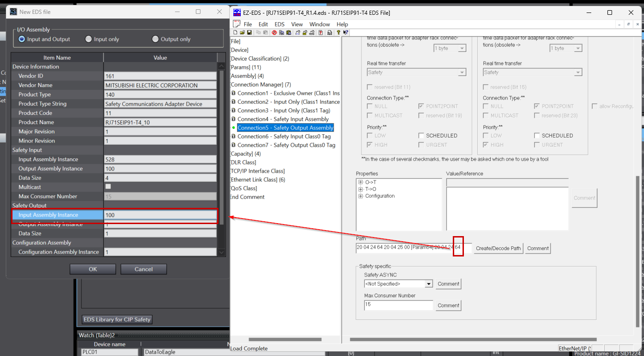Click the New EDS file dialog title icon

click(x=13, y=11)
